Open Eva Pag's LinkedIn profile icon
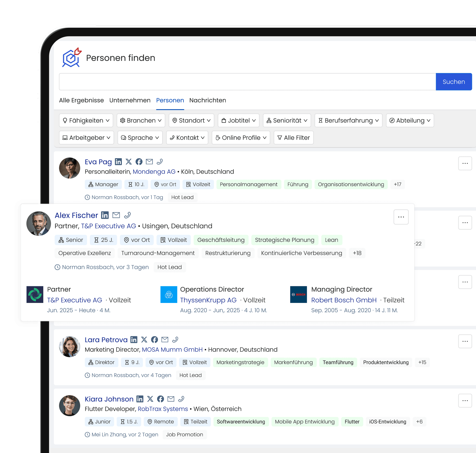The image size is (476, 453). point(118,161)
